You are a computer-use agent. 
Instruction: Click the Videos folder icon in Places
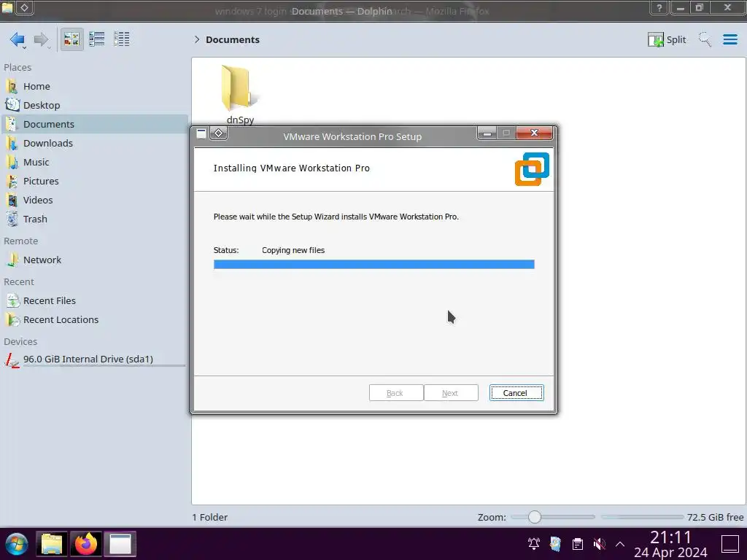tap(12, 201)
